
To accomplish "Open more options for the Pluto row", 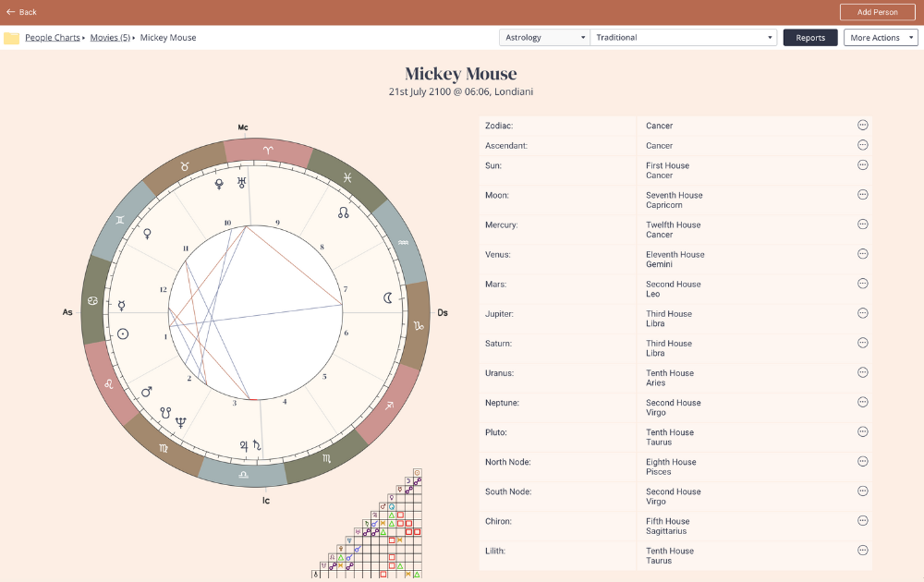I will (863, 431).
